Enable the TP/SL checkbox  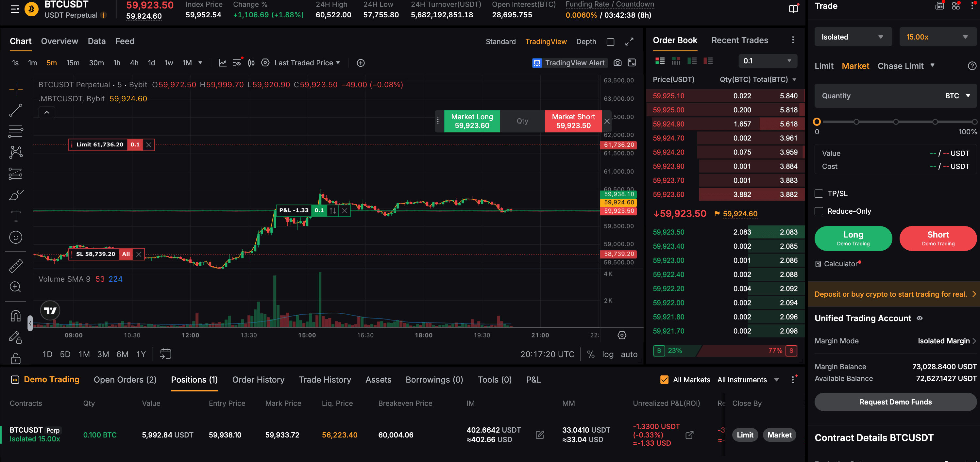[x=819, y=193]
